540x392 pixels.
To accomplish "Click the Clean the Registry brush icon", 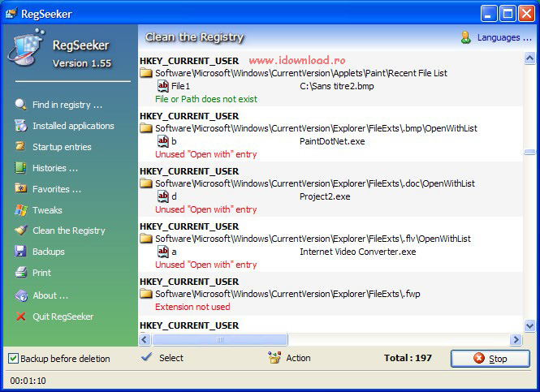I will (21, 230).
